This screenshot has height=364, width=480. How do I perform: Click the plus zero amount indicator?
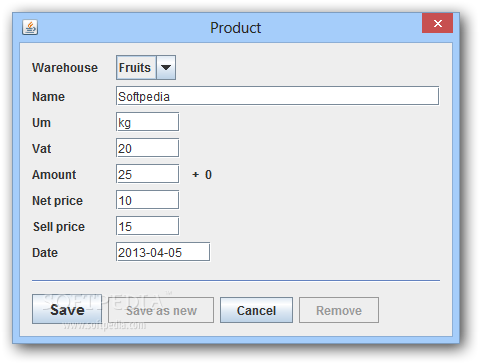pos(202,174)
